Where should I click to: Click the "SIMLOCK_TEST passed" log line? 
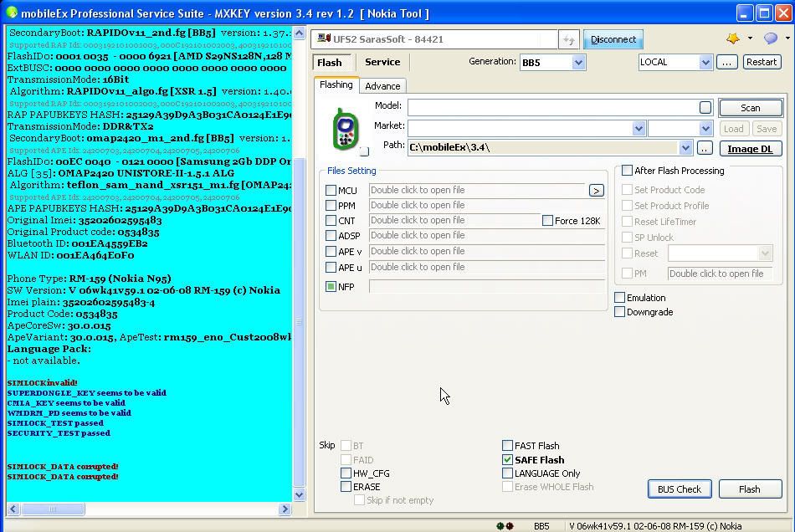coord(55,423)
